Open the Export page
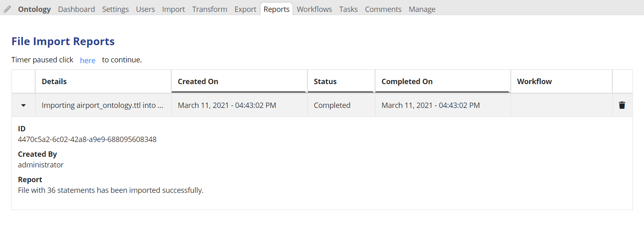The image size is (644, 238). click(x=245, y=9)
